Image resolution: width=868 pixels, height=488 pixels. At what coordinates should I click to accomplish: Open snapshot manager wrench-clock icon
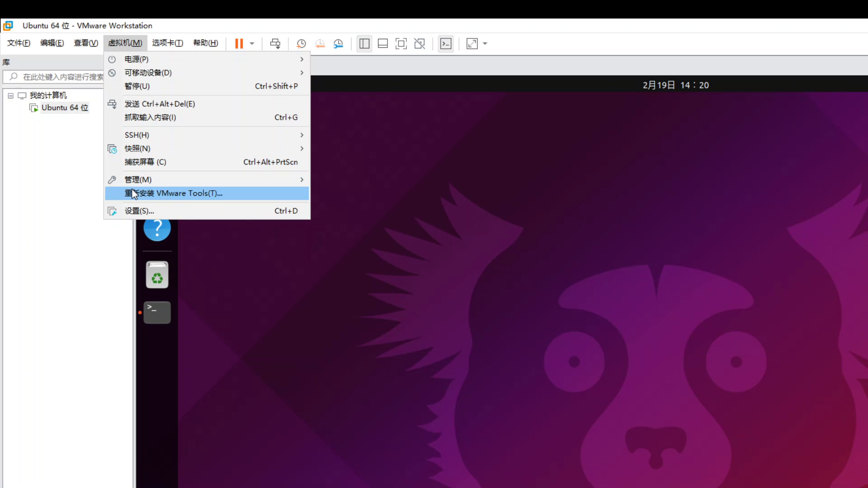[x=338, y=43]
